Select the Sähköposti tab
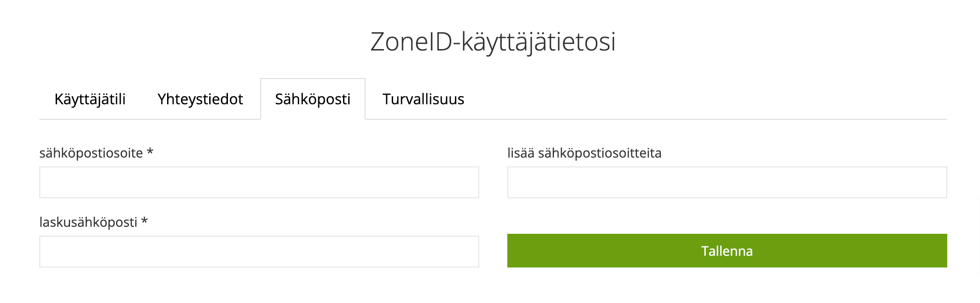980x303 pixels. (x=313, y=99)
